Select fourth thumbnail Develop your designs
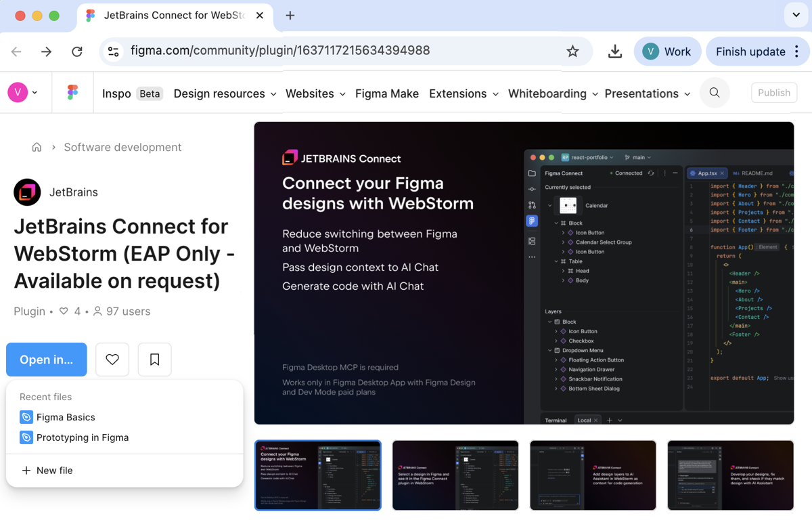Screen dimensions: 812x520 (730, 475)
